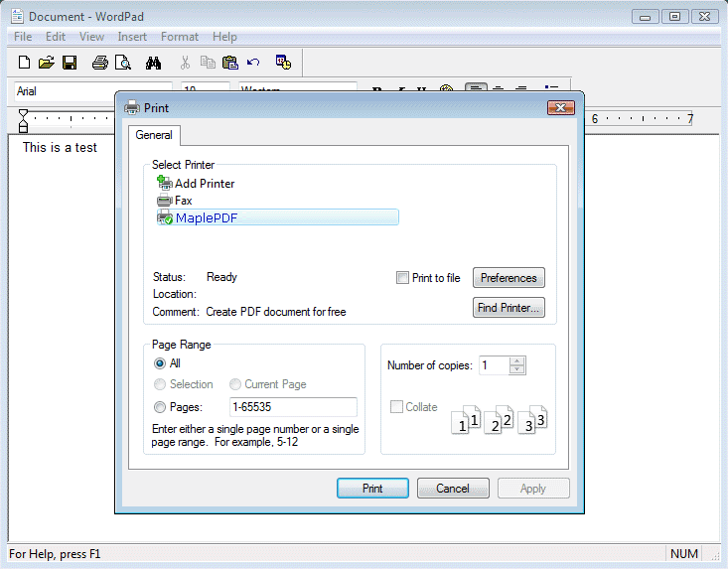Click the Print icon in WordPad toolbar
Screen dimensions: 728x569
[x=100, y=63]
